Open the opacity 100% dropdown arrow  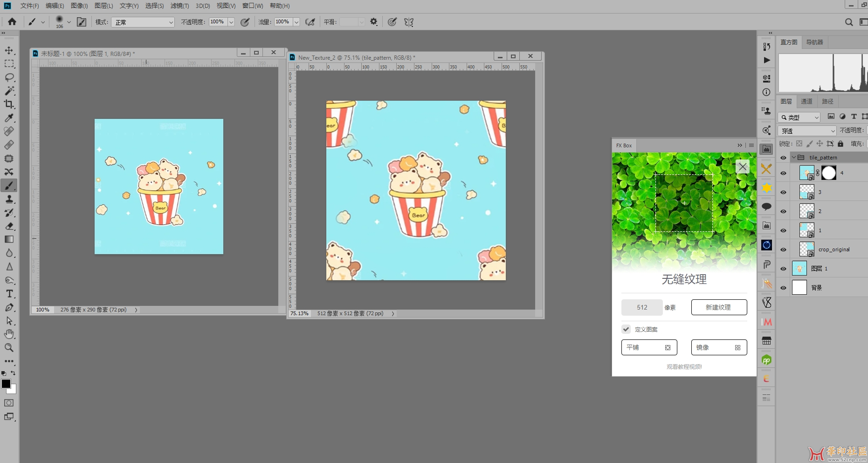[x=231, y=22]
